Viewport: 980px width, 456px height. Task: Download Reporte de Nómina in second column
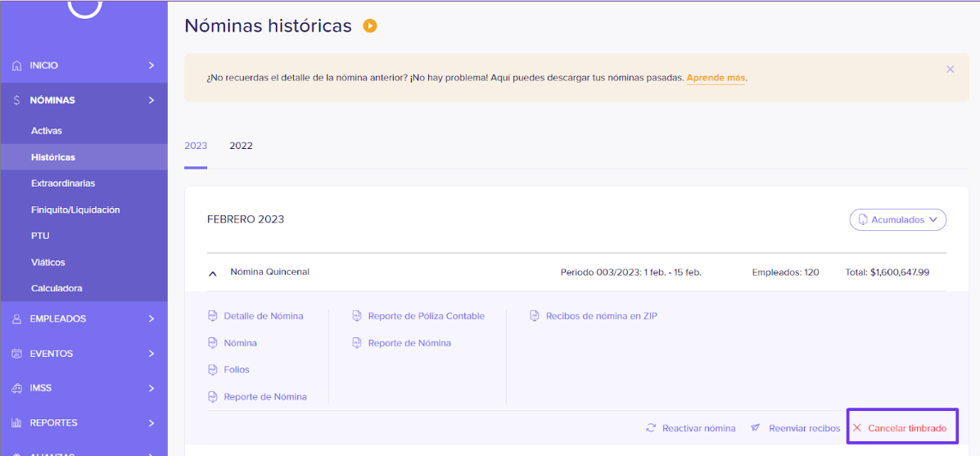409,343
